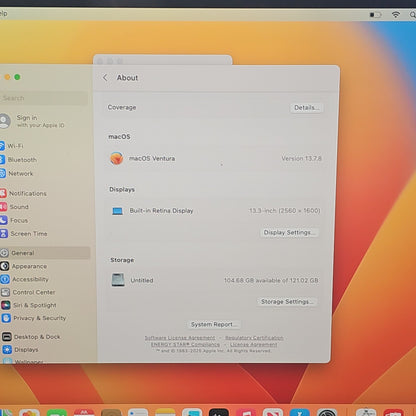
Task: Open Screen Time via its hourglass icon
Action: [4, 233]
